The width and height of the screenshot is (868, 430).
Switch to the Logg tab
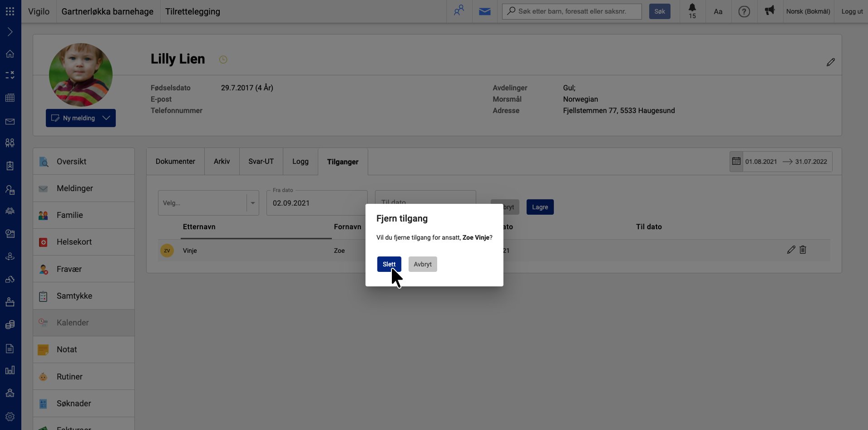click(300, 161)
